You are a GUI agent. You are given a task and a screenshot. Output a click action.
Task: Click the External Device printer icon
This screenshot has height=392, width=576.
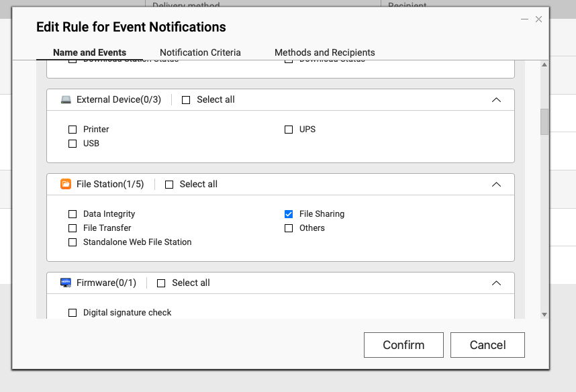click(x=66, y=99)
